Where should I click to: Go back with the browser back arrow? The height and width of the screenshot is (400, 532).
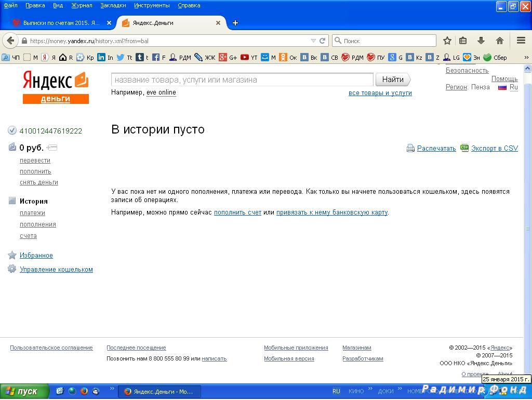[x=10, y=41]
